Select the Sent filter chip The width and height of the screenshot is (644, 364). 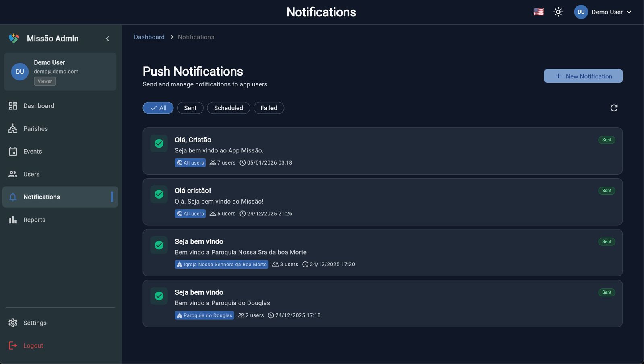(190, 108)
